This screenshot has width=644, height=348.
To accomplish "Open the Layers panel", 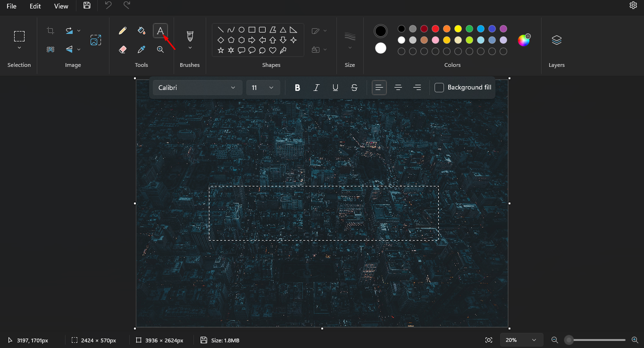I will 556,40.
